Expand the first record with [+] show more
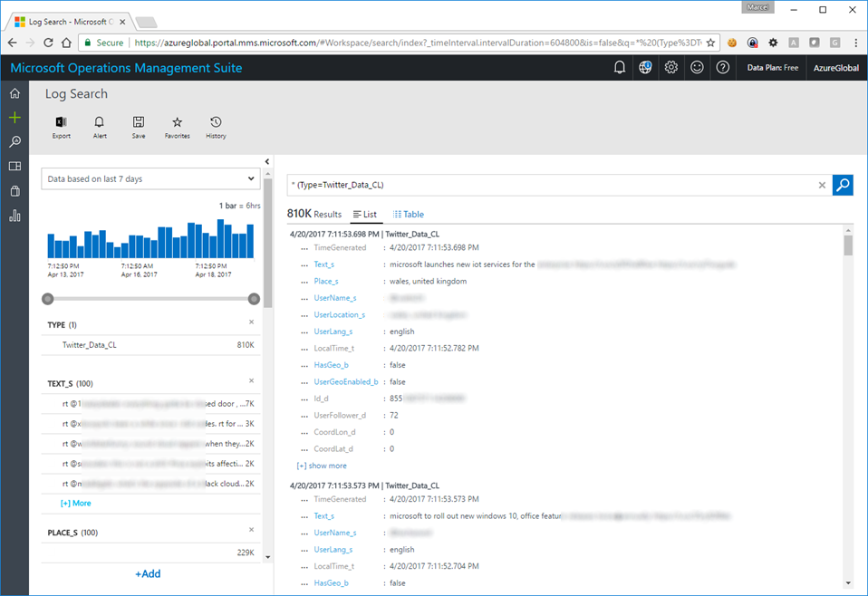 coord(322,466)
